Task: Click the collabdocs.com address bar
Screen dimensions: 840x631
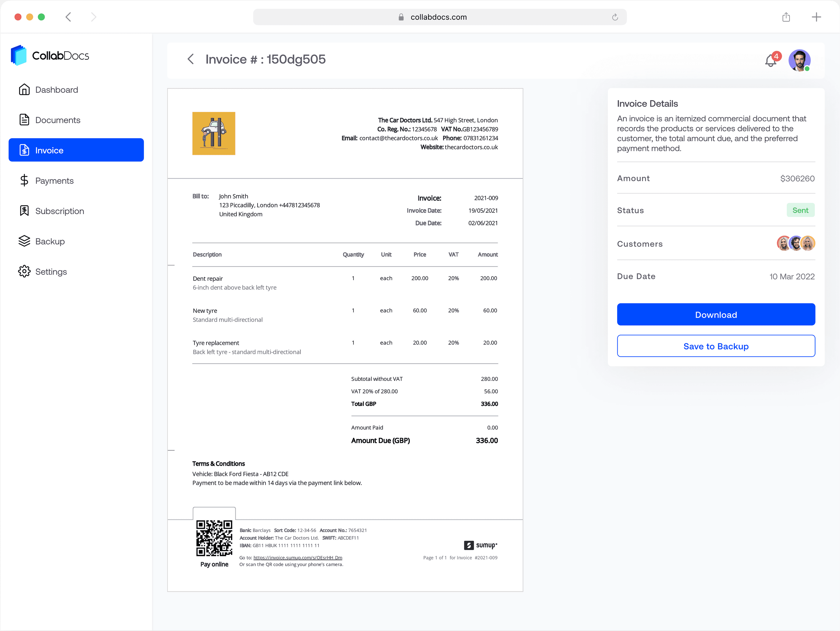Action: pyautogui.click(x=439, y=17)
